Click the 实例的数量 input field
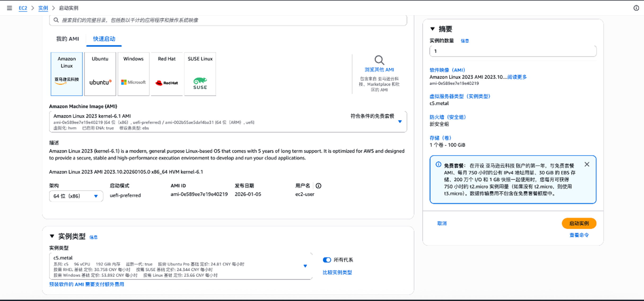Screen dimensions: 644x301 [512, 51]
